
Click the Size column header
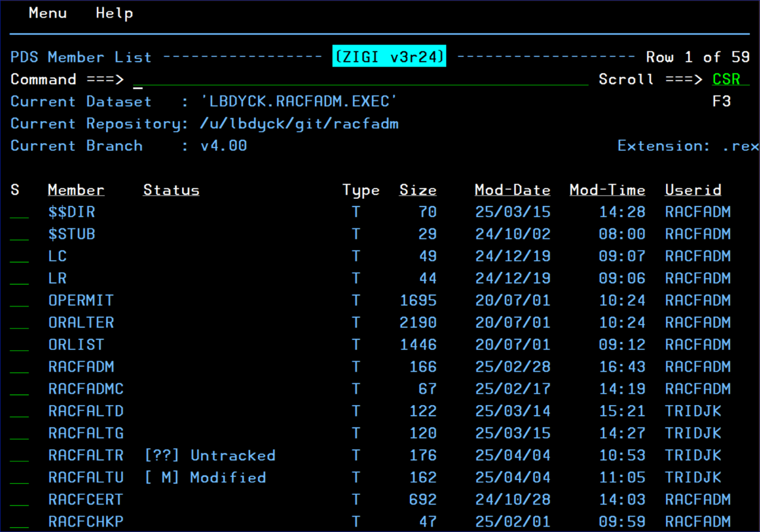(418, 190)
